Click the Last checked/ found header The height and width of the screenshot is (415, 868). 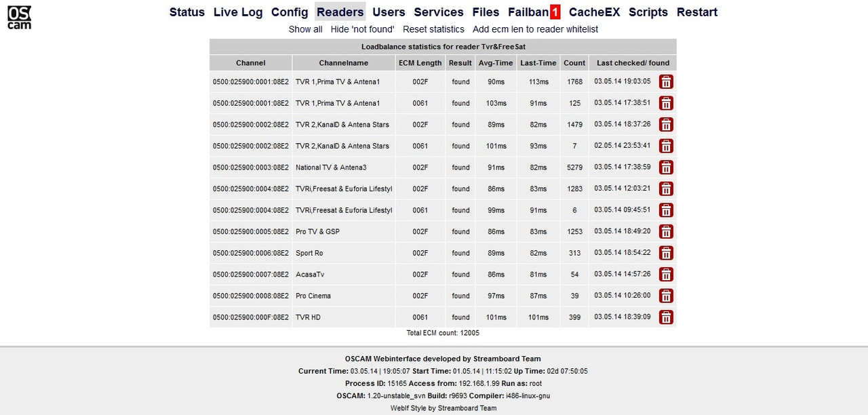tap(633, 62)
